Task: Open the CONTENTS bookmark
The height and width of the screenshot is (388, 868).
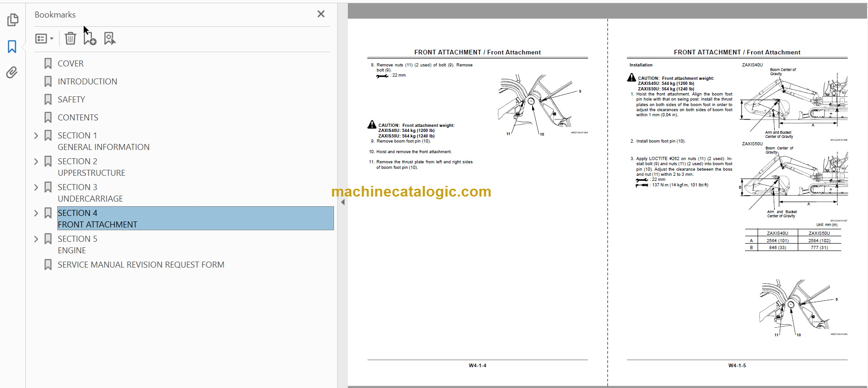Action: point(78,118)
